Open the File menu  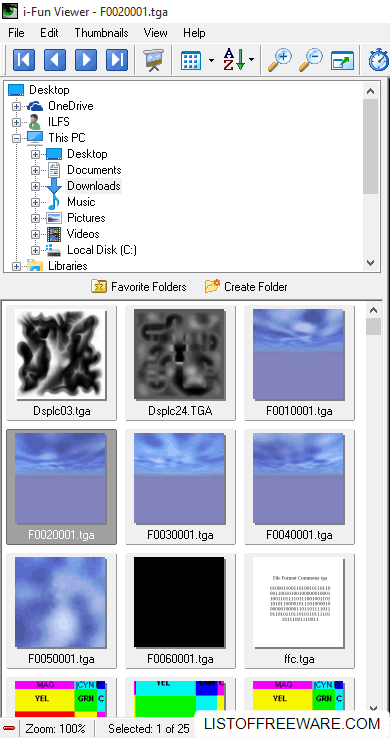click(16, 33)
